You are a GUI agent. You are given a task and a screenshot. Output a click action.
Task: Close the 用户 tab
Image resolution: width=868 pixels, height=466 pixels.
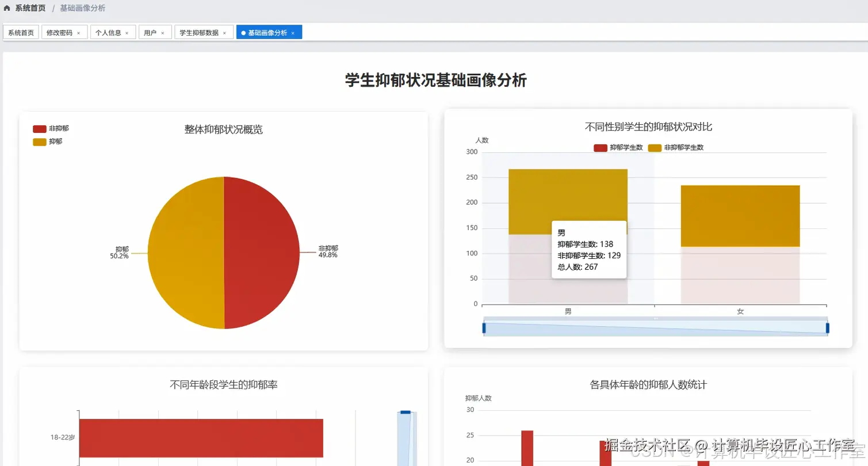(x=162, y=33)
